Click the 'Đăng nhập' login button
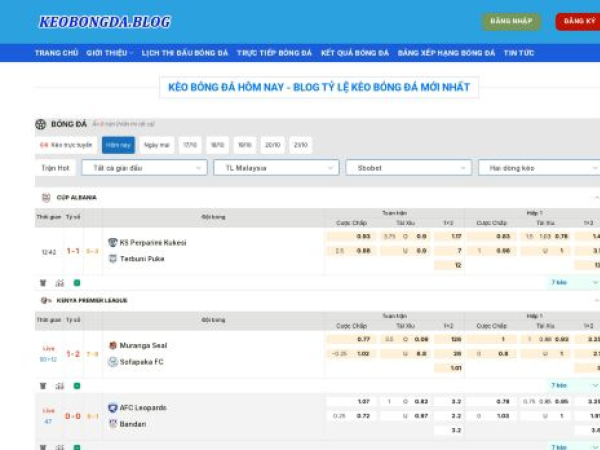This screenshot has width=600, height=450. pyautogui.click(x=511, y=21)
